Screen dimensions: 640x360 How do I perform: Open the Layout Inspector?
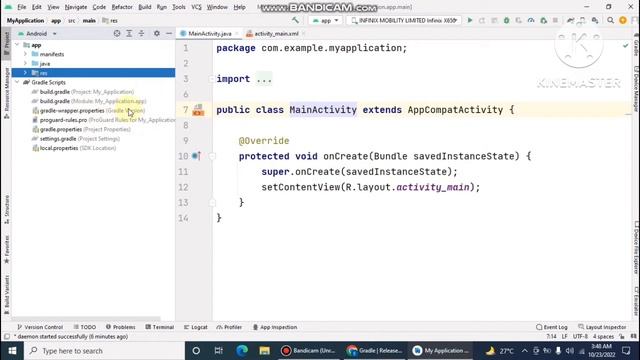click(602, 327)
